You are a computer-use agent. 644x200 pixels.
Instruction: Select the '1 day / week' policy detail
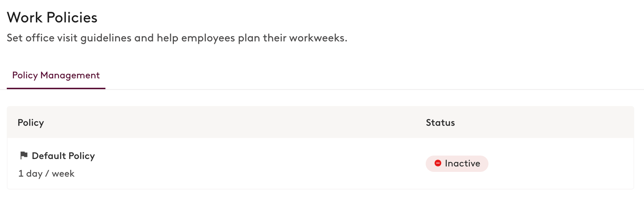pos(46,173)
